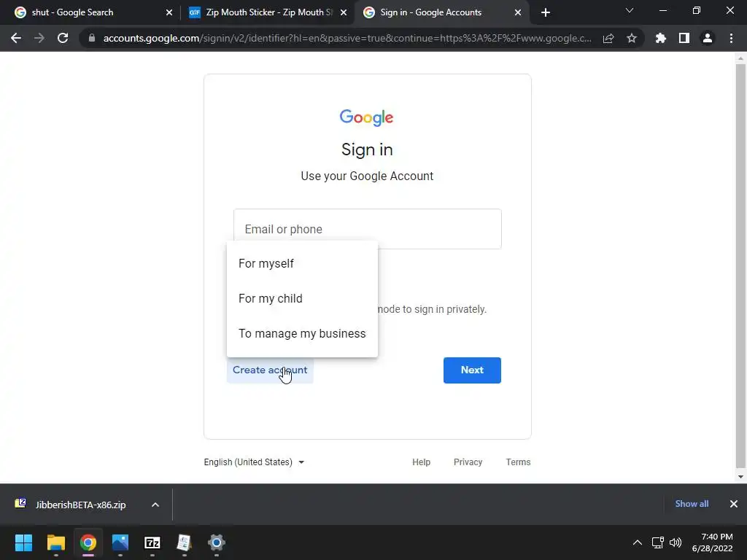Focus the Email or phone field
The width and height of the screenshot is (747, 560).
[368, 229]
